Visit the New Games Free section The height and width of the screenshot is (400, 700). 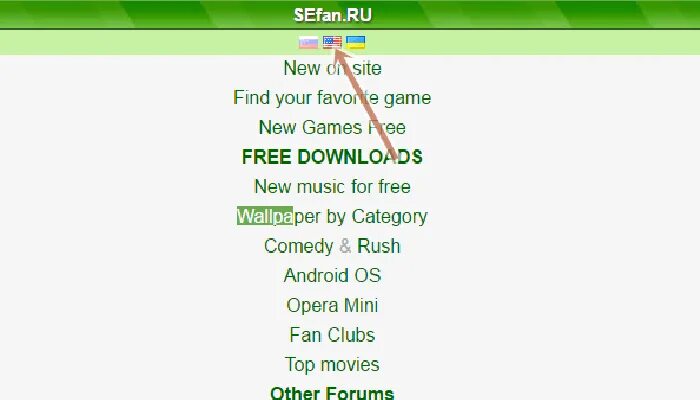tap(332, 127)
